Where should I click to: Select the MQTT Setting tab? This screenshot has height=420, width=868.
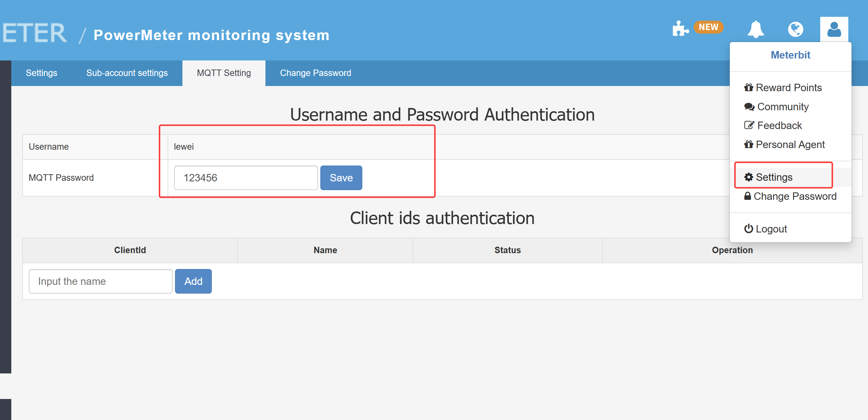coord(224,73)
